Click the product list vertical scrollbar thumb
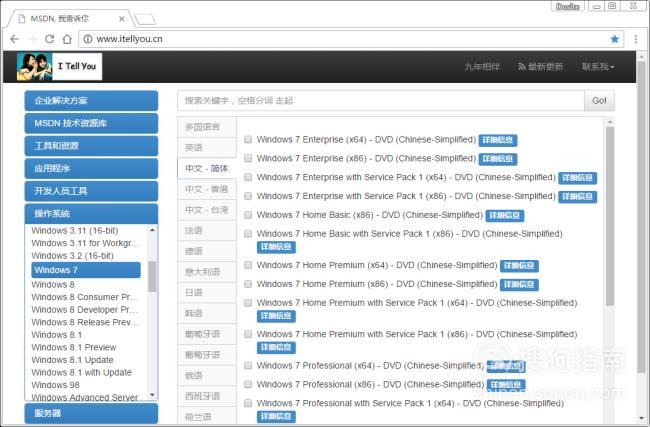Screen dimensions: 650x427 [609, 216]
